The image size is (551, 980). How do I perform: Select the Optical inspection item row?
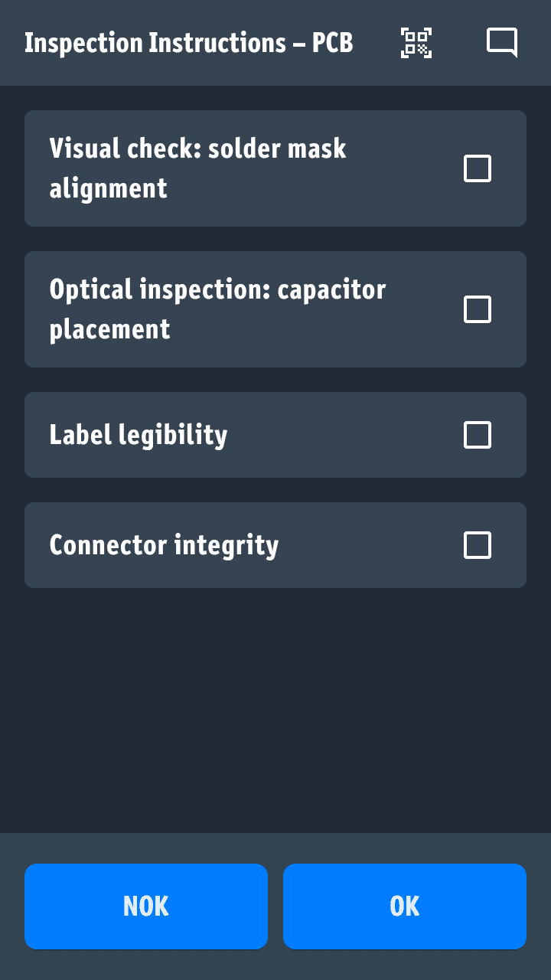pyautogui.click(x=230, y=309)
